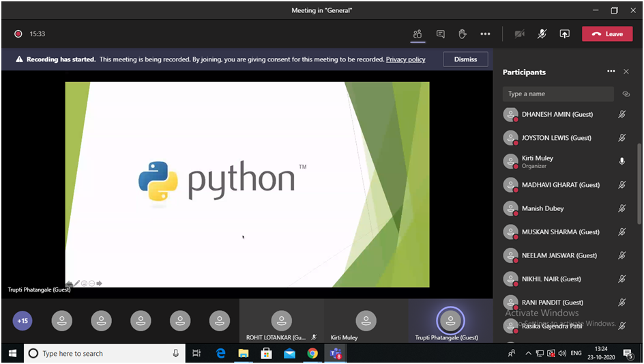Screen dimensions: 644x364
Task: Select Kirti Muley's video tile
Action: (366, 321)
